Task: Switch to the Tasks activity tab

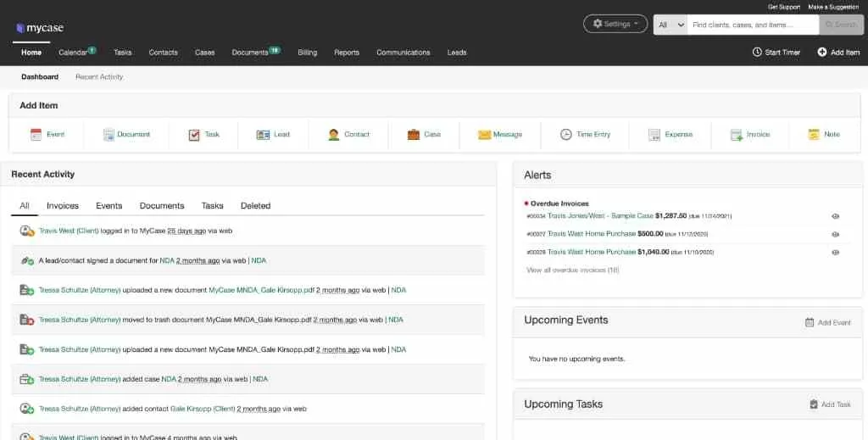Action: (x=213, y=205)
